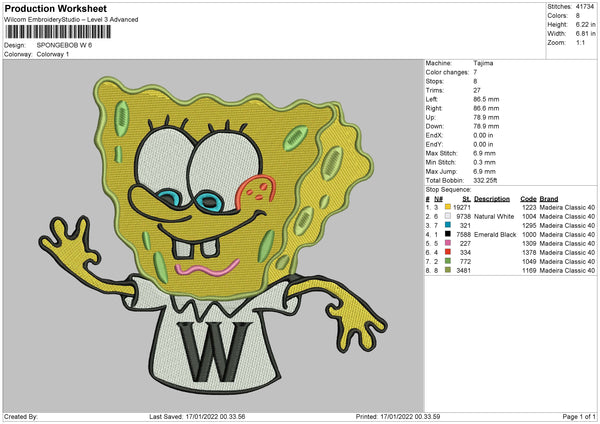Click the red swatch for thread code 1378
Viewport: 600px width, 424px height.
(x=448, y=252)
